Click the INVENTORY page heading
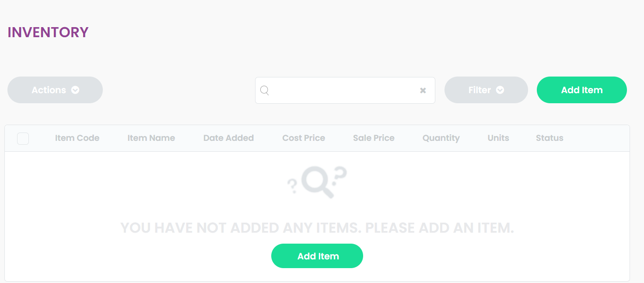Viewport: 644px width, 283px height. (x=48, y=32)
